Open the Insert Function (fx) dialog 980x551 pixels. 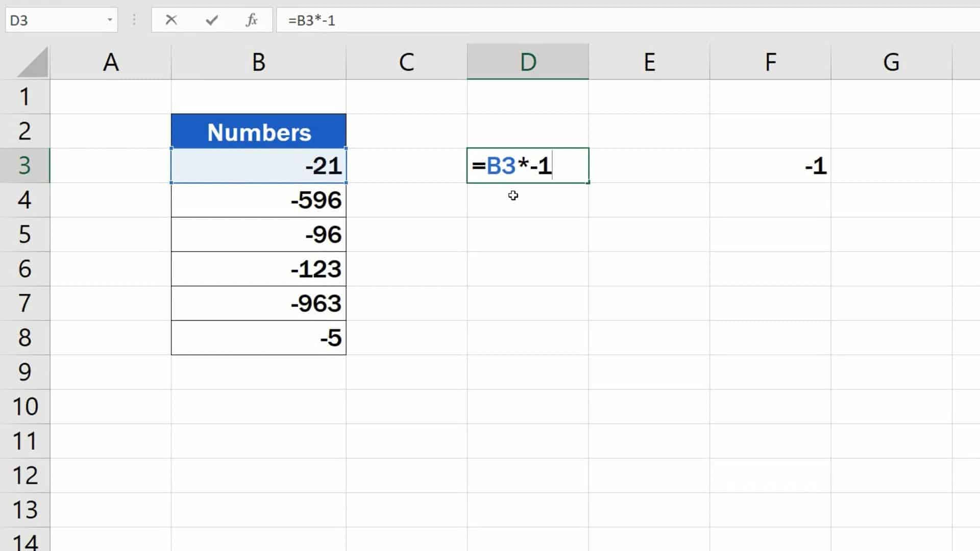(251, 20)
